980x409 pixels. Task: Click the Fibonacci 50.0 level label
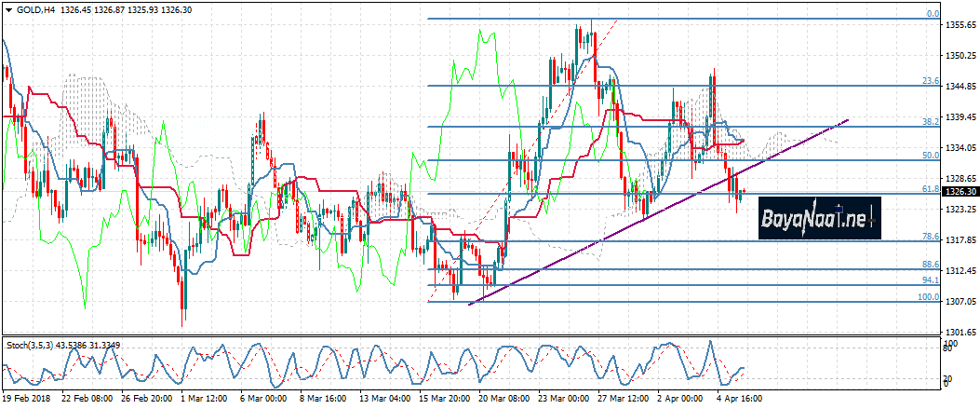point(930,156)
